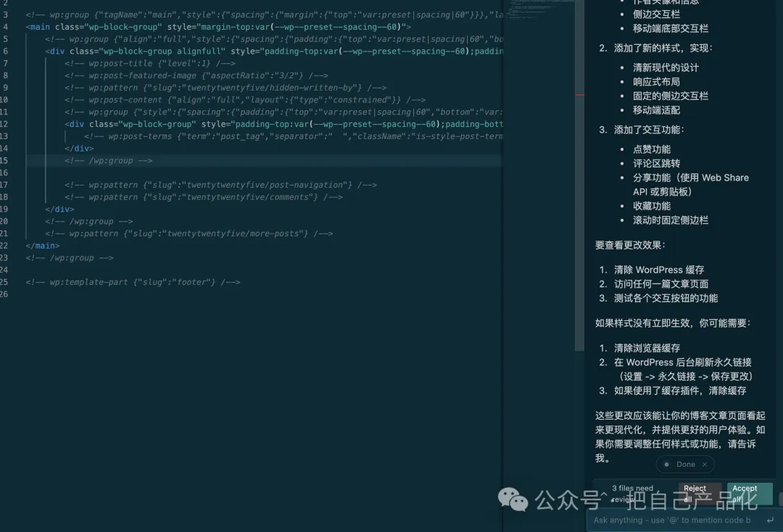Dismiss the Done status pill with X
This screenshot has height=532, width=783.
(705, 464)
